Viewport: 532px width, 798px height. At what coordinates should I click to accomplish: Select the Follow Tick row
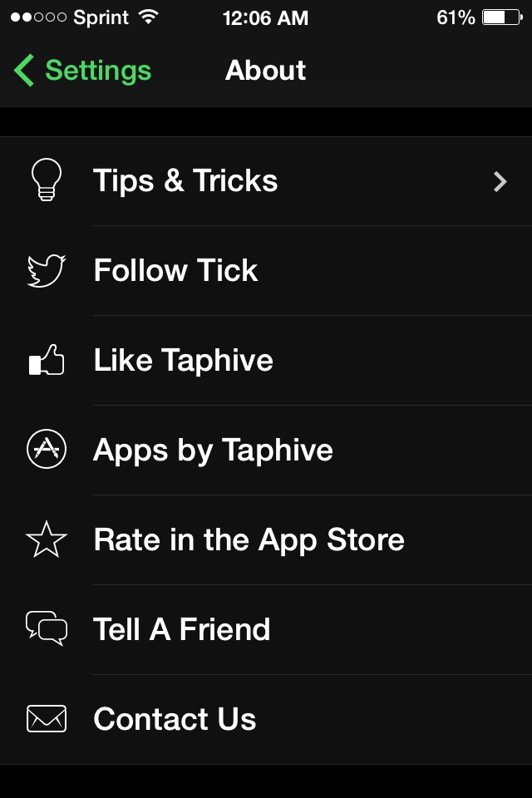175,271
